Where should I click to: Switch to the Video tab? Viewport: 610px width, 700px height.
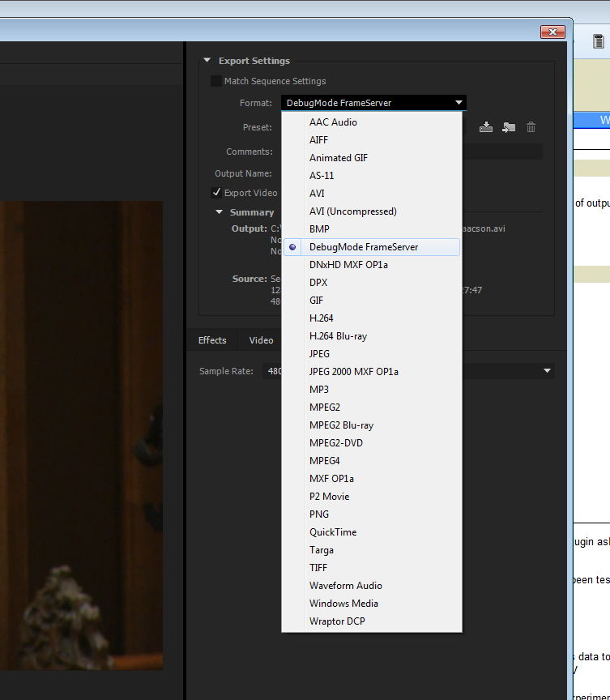point(261,340)
